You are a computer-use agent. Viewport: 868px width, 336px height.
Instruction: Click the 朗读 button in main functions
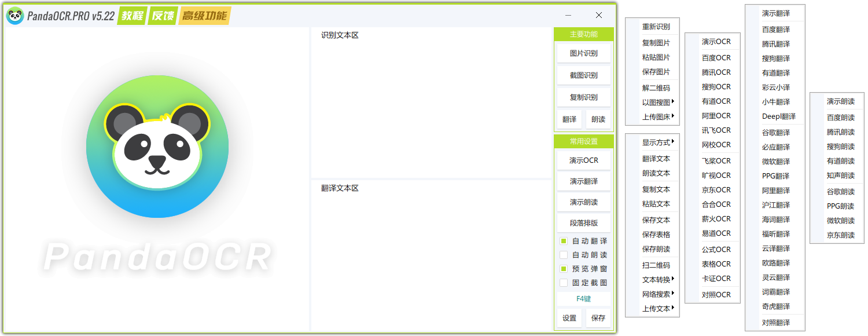coord(598,119)
